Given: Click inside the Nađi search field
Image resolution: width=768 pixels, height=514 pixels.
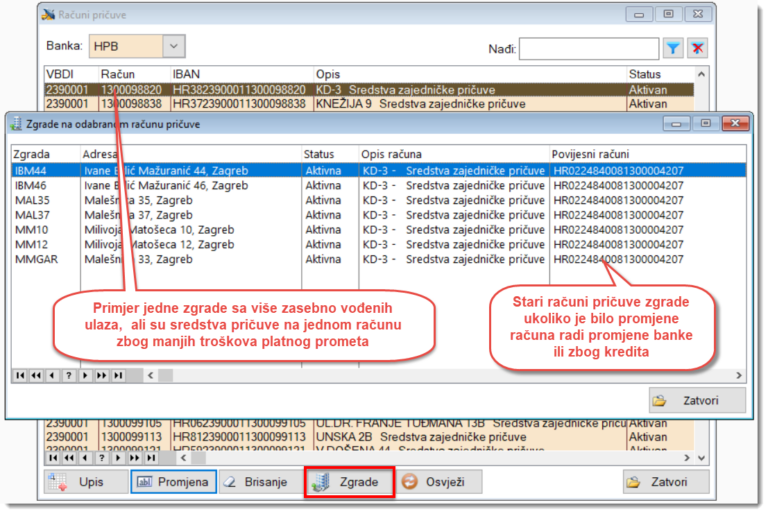Looking at the screenshot, I should [x=588, y=48].
